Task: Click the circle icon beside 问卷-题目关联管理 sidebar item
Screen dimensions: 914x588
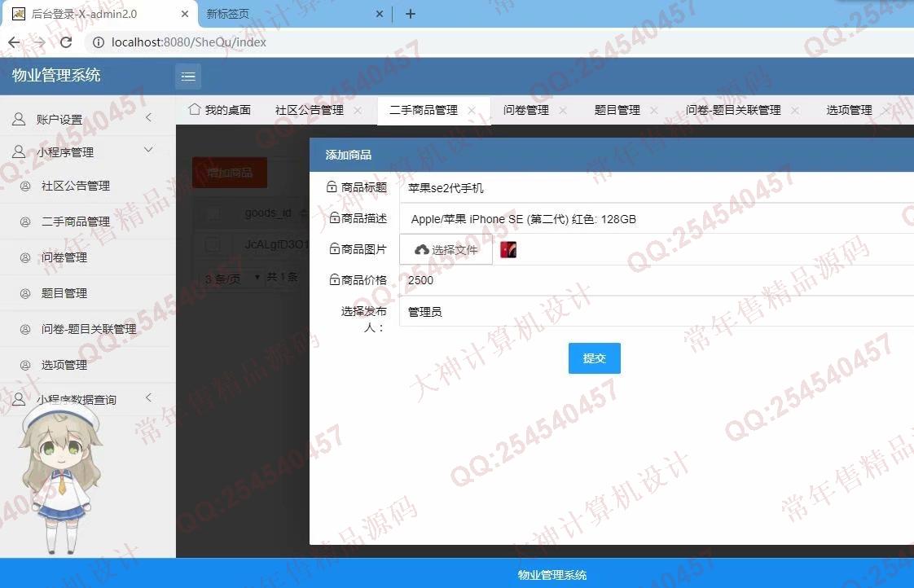Action: 25,329
